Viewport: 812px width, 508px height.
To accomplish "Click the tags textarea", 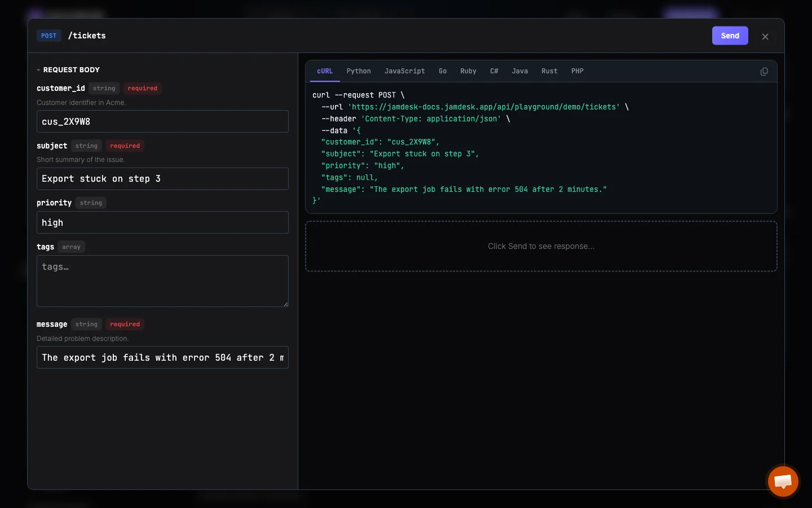I will point(162,281).
